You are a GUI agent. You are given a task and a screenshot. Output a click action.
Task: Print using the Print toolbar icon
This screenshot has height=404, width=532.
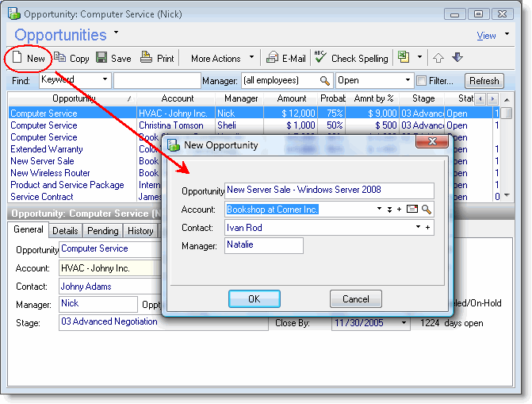[157, 58]
